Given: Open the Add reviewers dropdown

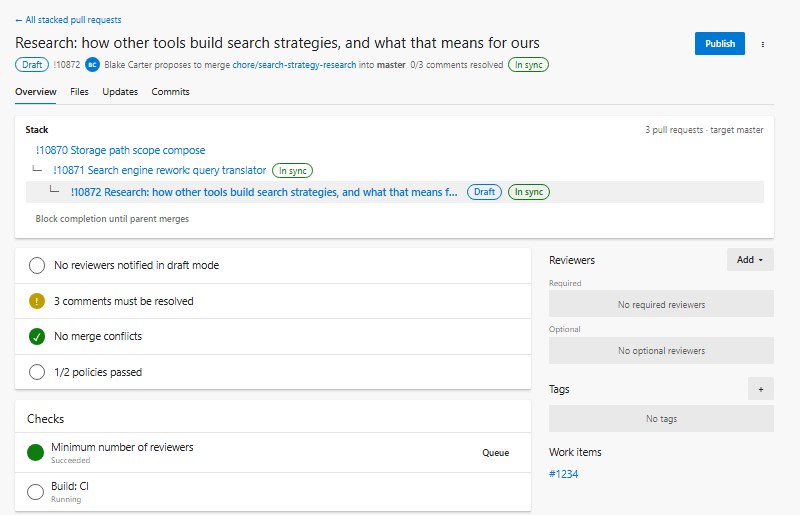Looking at the screenshot, I should tap(750, 260).
